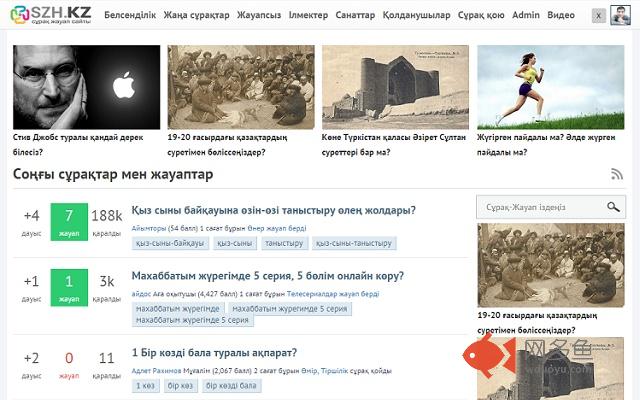Open the RSS feed icon
Image resolution: width=640 pixels, height=400 pixels.
click(617, 174)
